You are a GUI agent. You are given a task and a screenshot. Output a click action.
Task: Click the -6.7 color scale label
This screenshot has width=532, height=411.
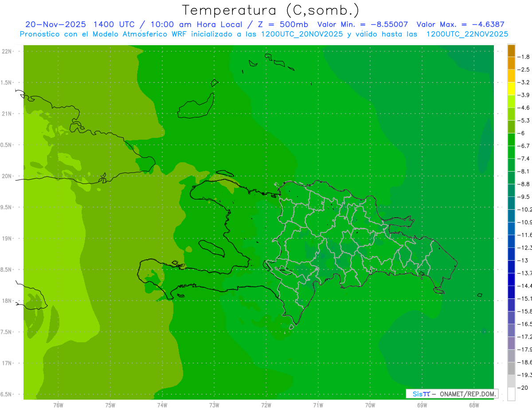coord(524,146)
